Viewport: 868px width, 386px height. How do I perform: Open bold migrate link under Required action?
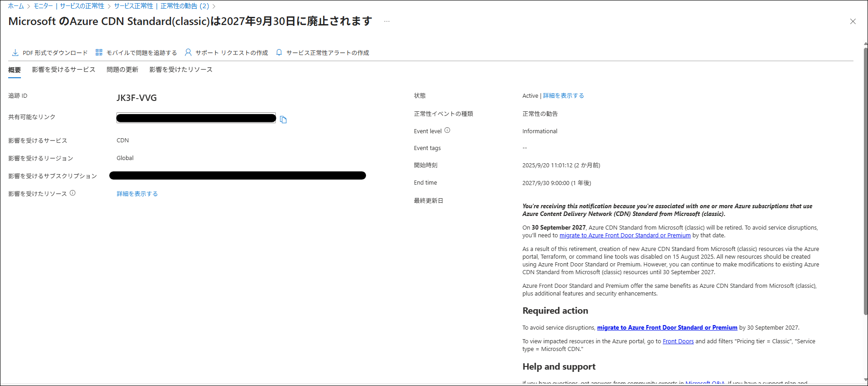point(667,328)
